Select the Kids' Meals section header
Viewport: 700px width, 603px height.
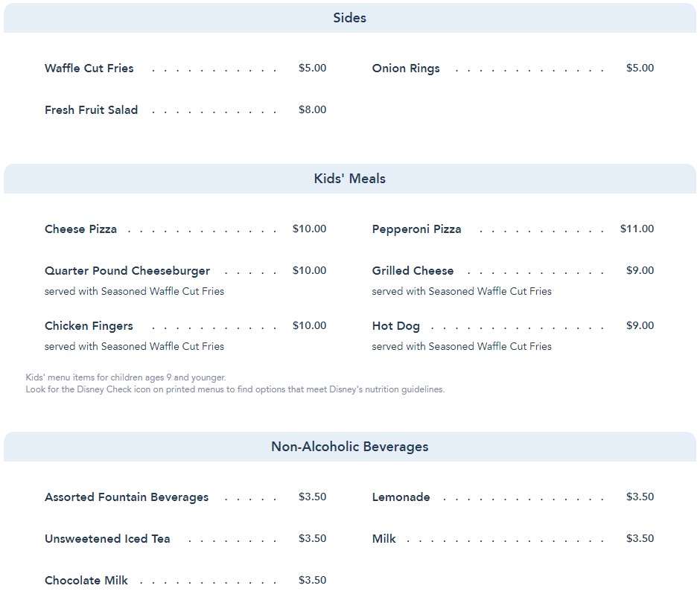click(349, 179)
